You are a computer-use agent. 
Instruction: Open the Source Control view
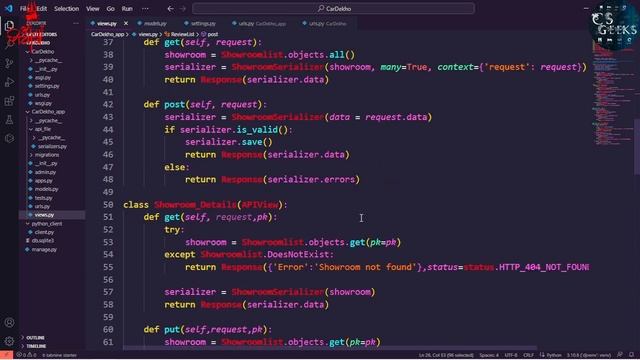coord(9,63)
